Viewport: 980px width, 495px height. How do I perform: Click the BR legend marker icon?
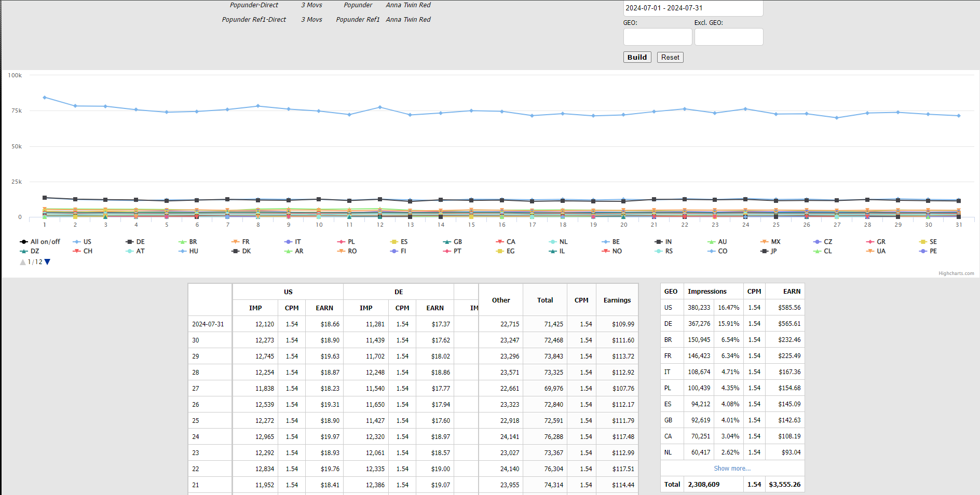[182, 242]
